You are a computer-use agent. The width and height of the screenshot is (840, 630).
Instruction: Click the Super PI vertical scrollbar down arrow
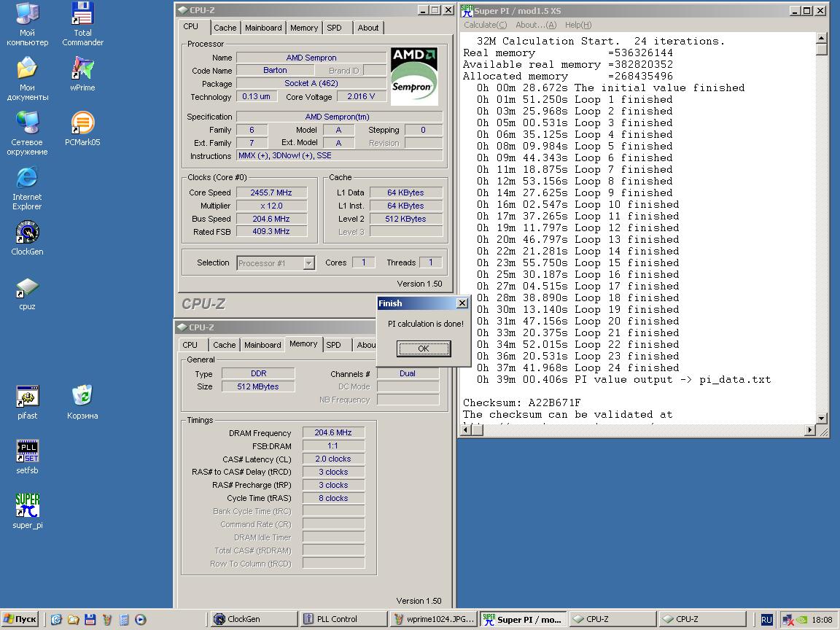click(821, 419)
